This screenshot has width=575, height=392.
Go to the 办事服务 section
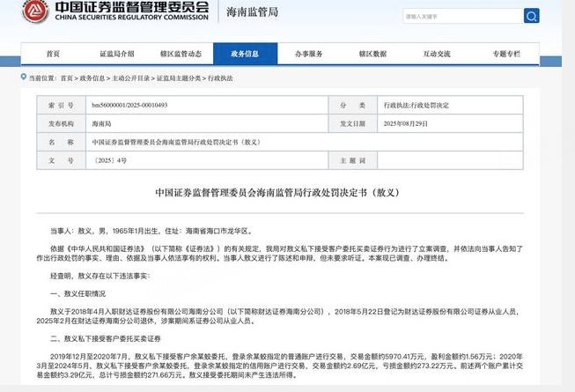pos(308,54)
